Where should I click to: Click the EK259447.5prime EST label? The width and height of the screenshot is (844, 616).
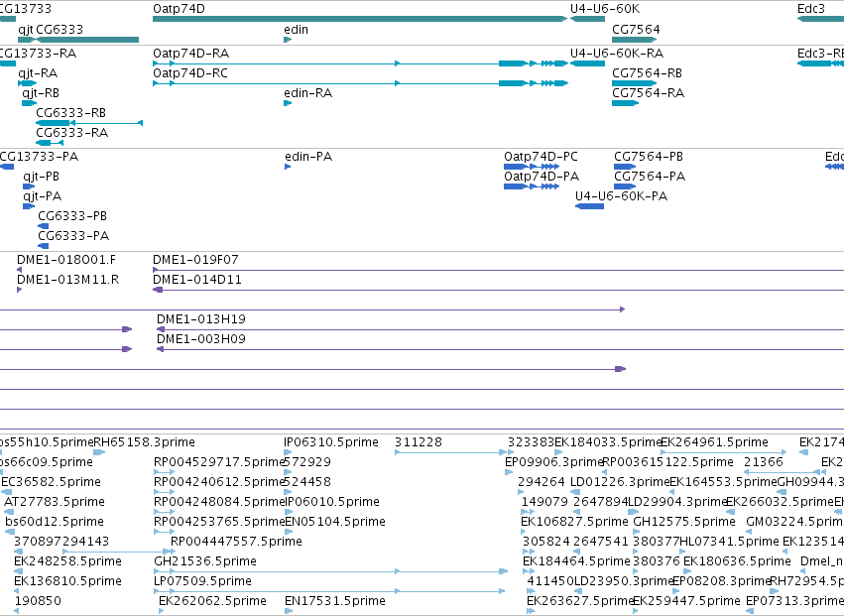687,601
